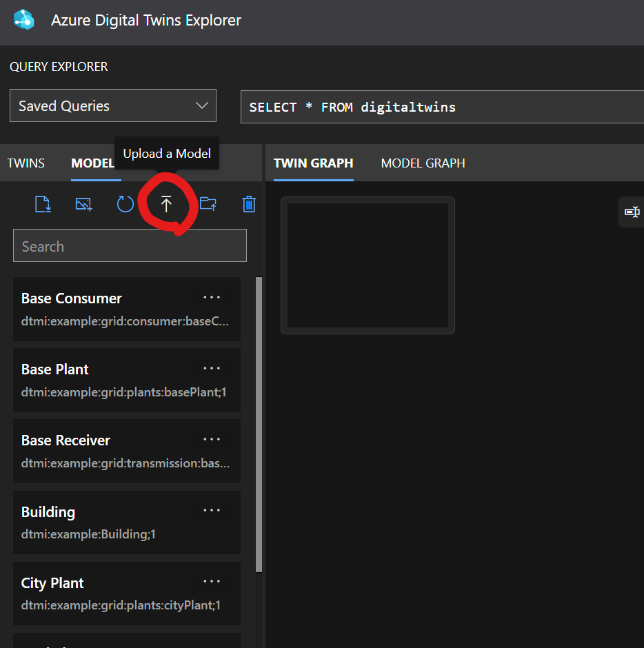The image size is (644, 648).
Task: Select the Base Consumer model name
Action: pyautogui.click(x=72, y=298)
